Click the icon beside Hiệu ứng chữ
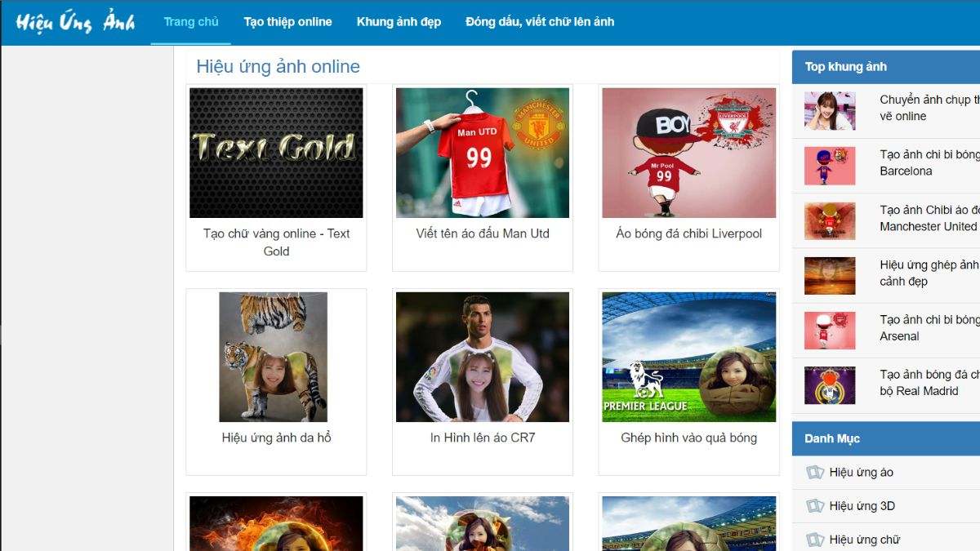 pyautogui.click(x=815, y=540)
